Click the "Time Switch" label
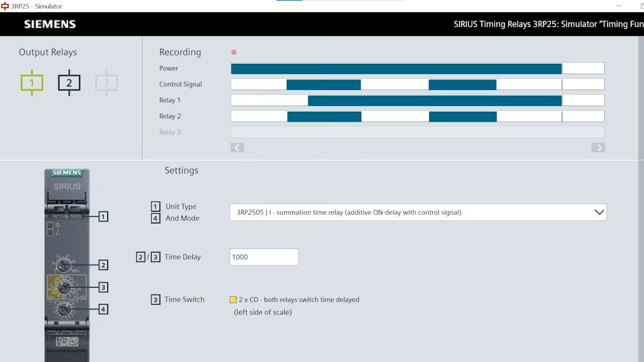644x362 pixels. click(x=185, y=300)
